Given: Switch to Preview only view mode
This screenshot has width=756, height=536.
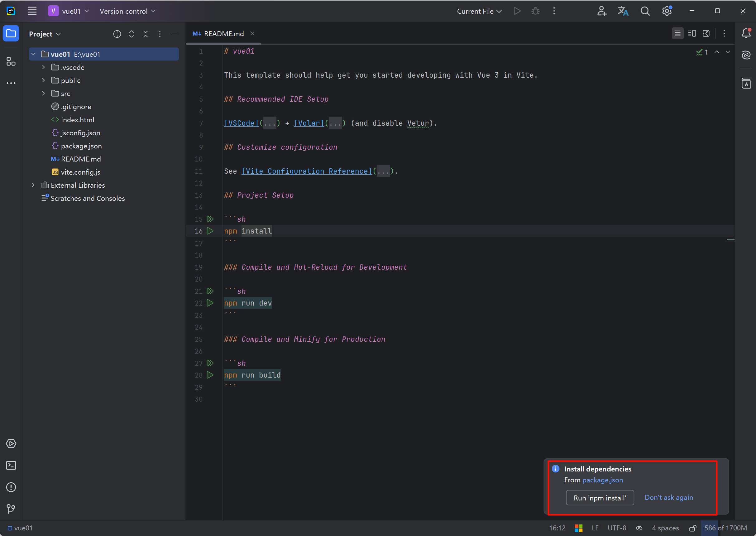Looking at the screenshot, I should [706, 34].
